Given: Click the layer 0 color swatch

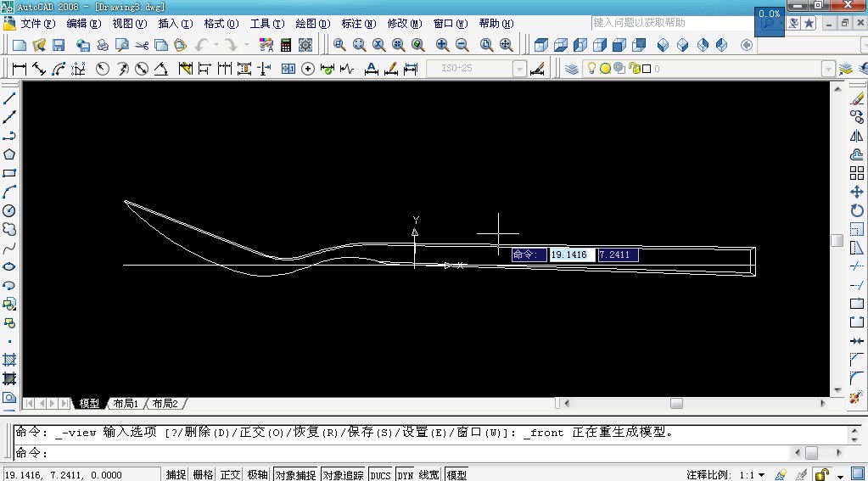Looking at the screenshot, I should pos(646,69).
